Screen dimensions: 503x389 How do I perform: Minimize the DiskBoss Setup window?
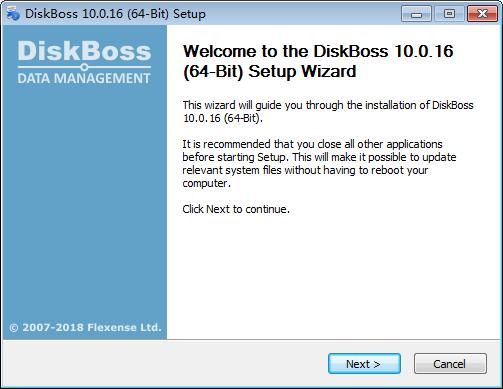coord(416,14)
